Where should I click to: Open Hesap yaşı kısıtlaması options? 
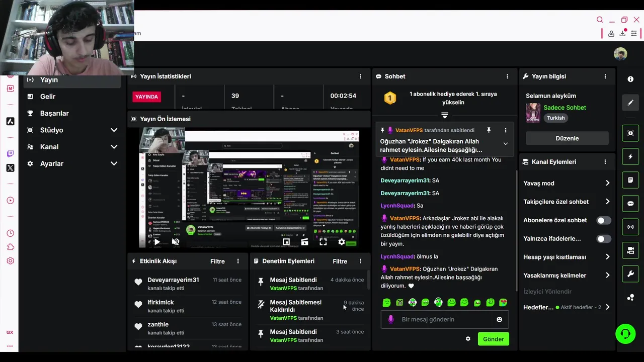(x=607, y=257)
